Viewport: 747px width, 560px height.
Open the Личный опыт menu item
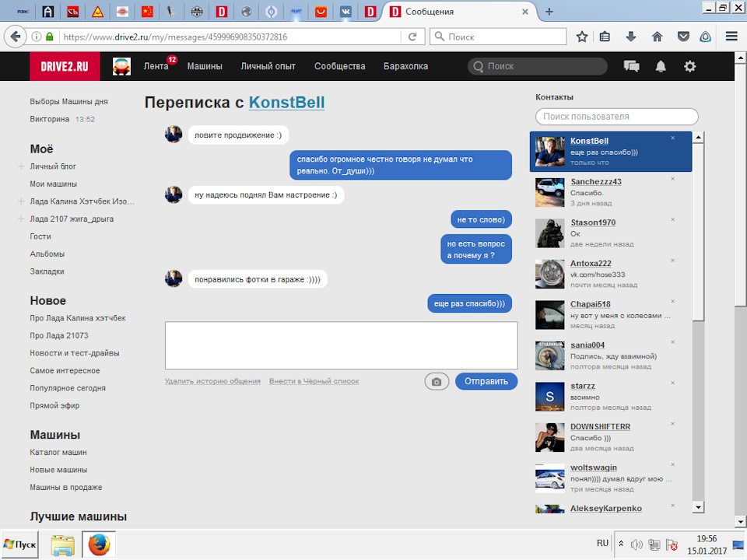(x=268, y=66)
